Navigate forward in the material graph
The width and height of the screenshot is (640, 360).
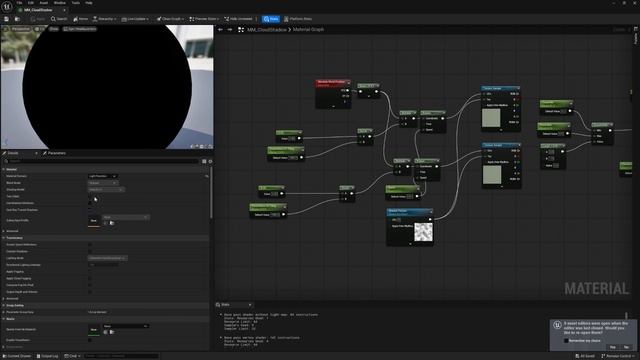tap(230, 29)
